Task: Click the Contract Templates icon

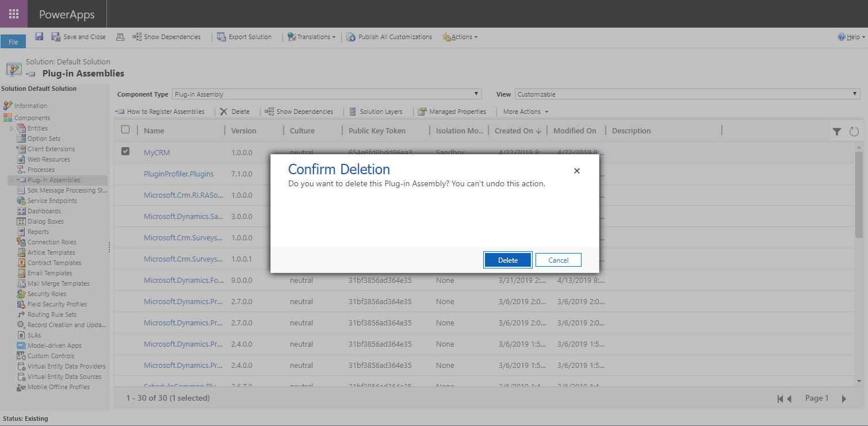Action: [x=22, y=263]
